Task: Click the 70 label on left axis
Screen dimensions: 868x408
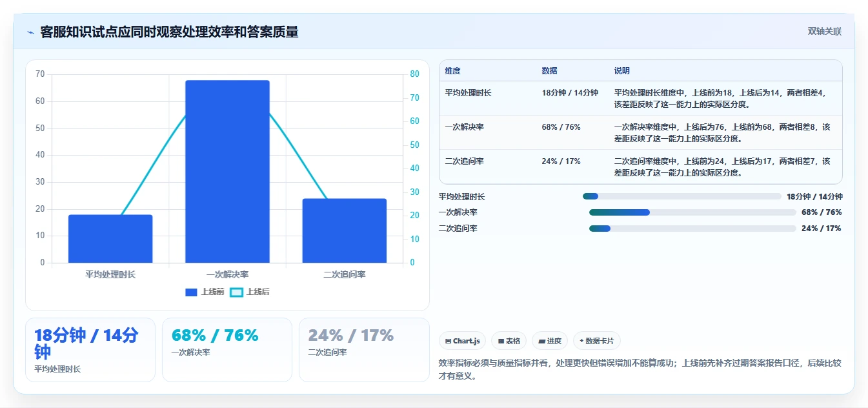Action: 40,74
